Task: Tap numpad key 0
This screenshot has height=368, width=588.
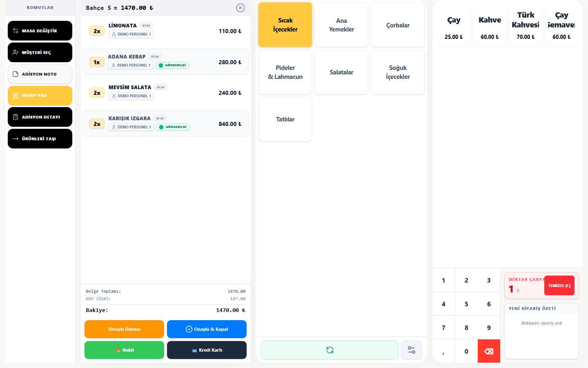Action: pos(466,351)
